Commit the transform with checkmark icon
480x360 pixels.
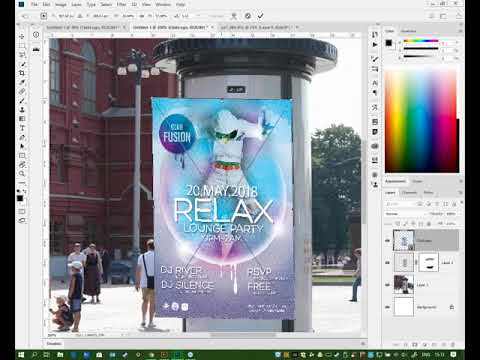tap(261, 16)
